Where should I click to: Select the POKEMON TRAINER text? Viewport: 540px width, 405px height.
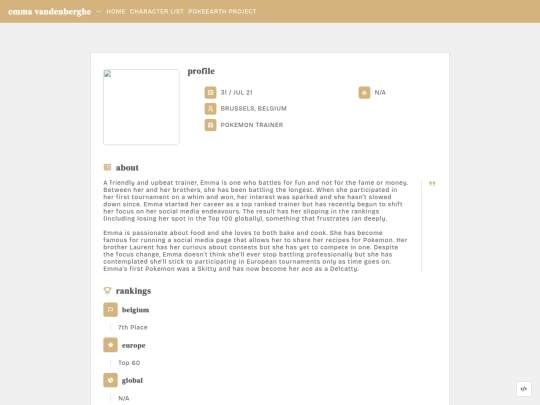pos(252,125)
